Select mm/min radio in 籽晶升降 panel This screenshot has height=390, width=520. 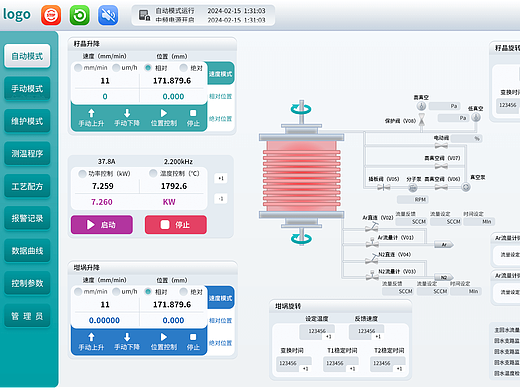(78, 68)
